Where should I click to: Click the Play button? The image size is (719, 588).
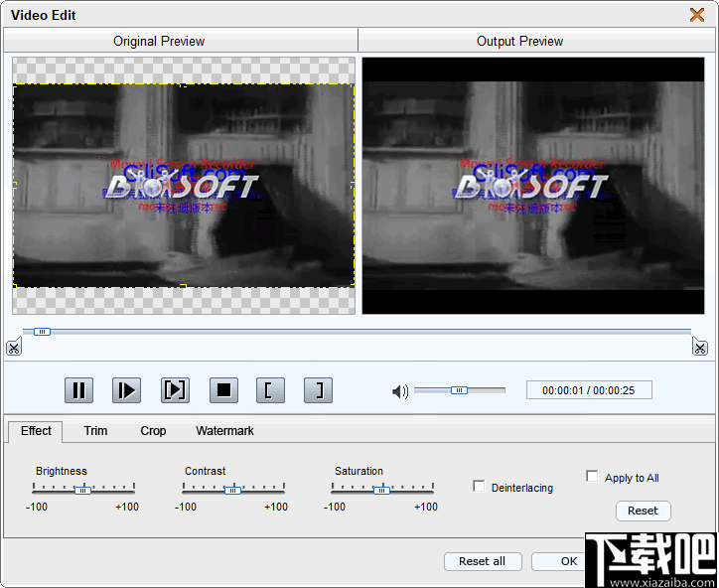(126, 390)
